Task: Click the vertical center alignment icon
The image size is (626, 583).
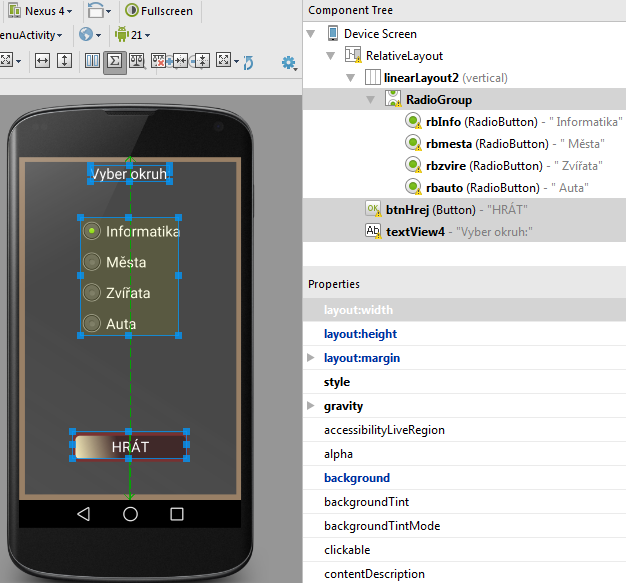Action: (202, 61)
